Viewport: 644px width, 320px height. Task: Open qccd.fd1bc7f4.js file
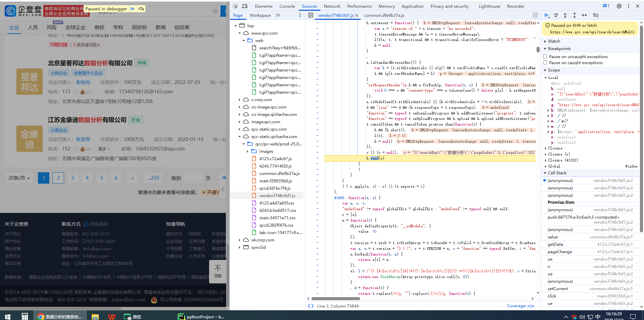pyautogui.click(x=275, y=188)
